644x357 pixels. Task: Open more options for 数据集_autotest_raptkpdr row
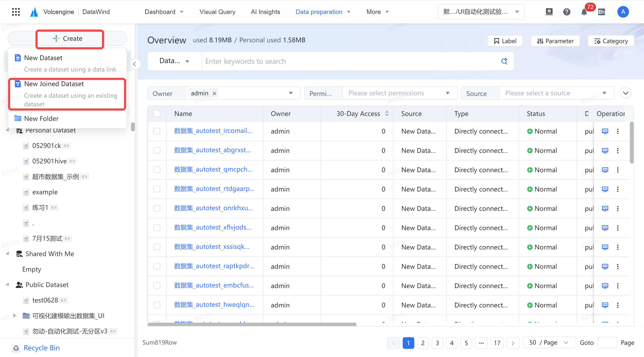(x=618, y=266)
